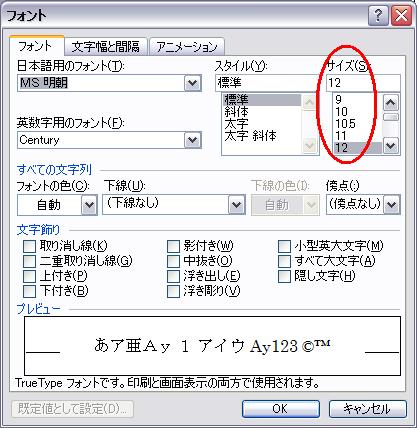Check the 中抜き option
The width and height of the screenshot is (417, 428).
point(173,261)
